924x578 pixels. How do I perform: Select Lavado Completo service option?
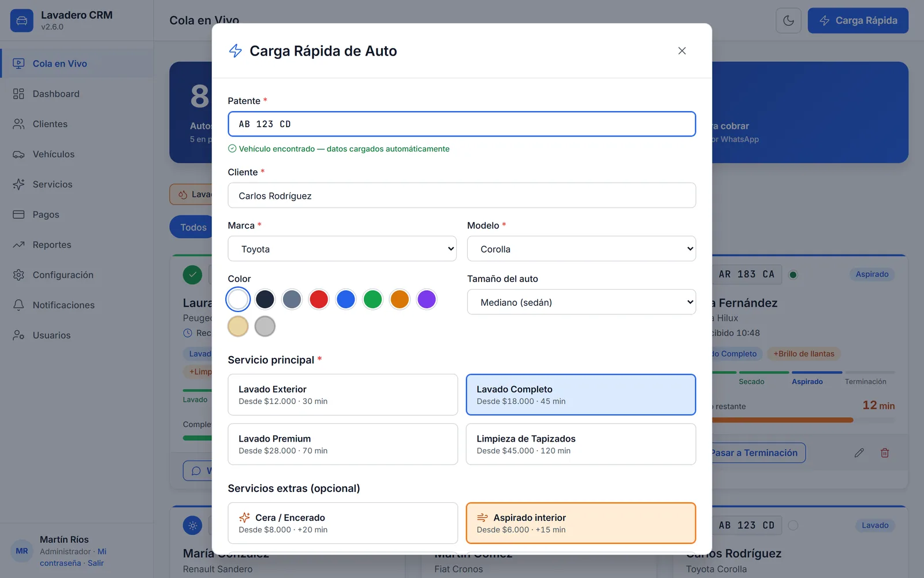(x=581, y=395)
